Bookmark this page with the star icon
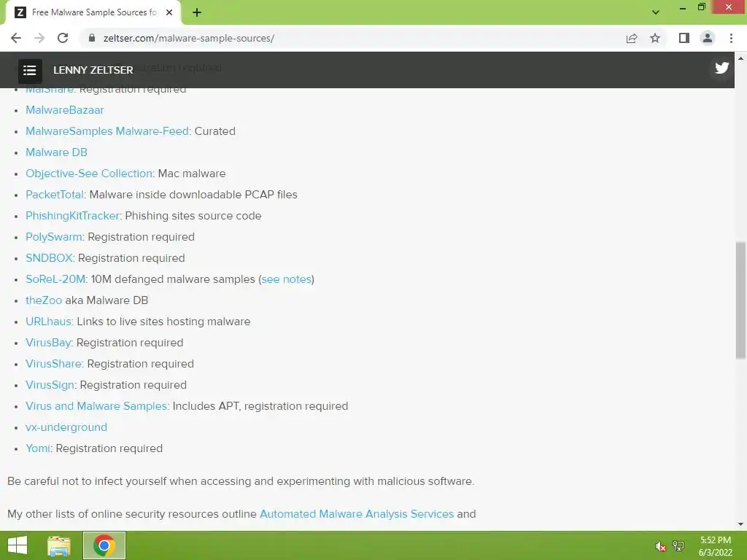This screenshot has width=747, height=560. pyautogui.click(x=655, y=38)
